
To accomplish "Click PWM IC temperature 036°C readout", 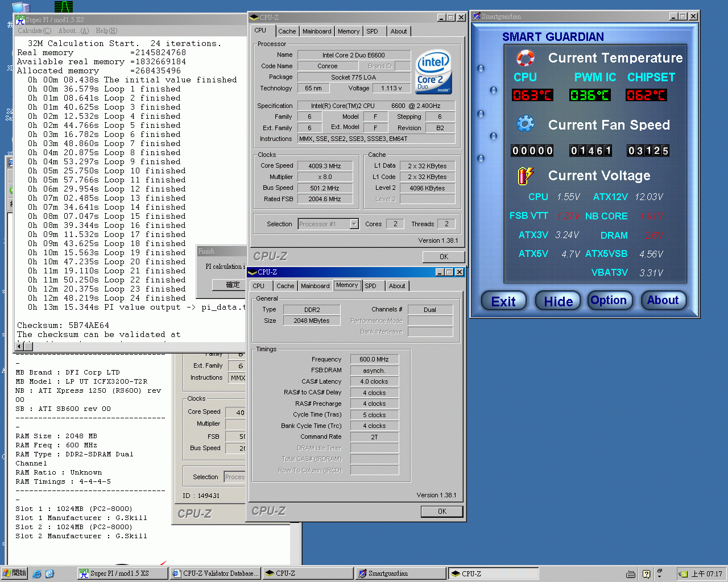I will 590,95.
